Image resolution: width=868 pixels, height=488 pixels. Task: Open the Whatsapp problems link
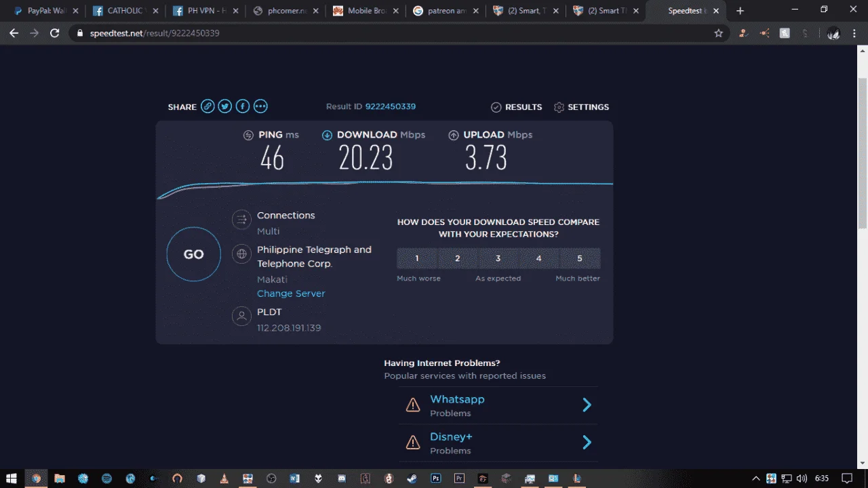(x=457, y=399)
